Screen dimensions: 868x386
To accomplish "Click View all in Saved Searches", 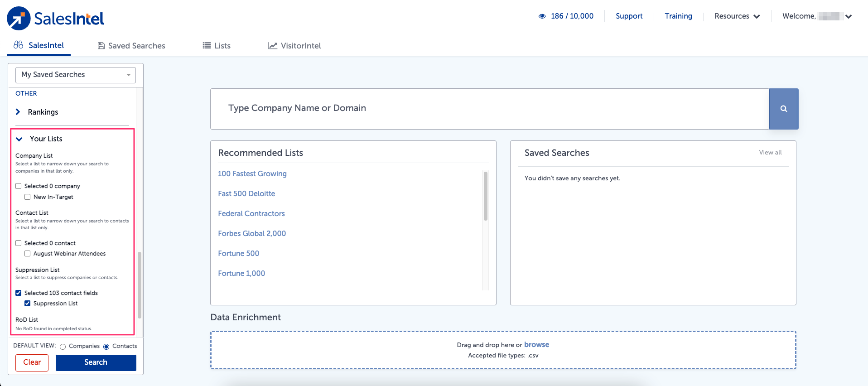I will click(x=770, y=152).
